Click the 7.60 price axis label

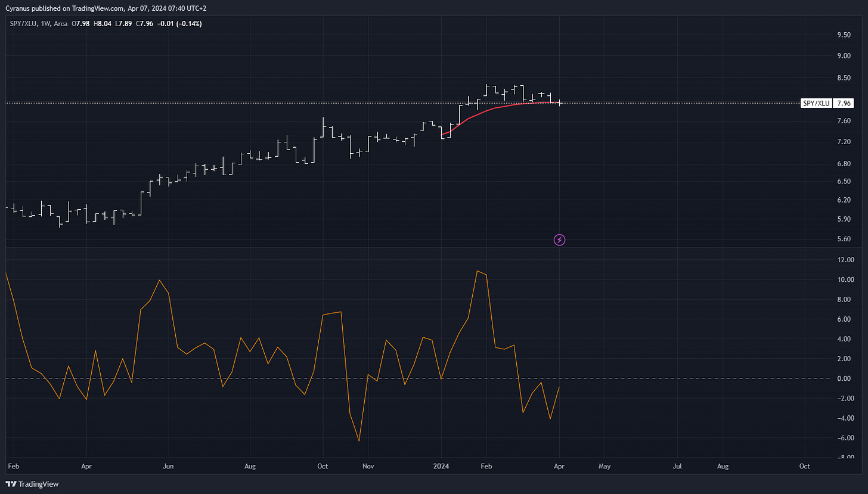[x=843, y=121]
